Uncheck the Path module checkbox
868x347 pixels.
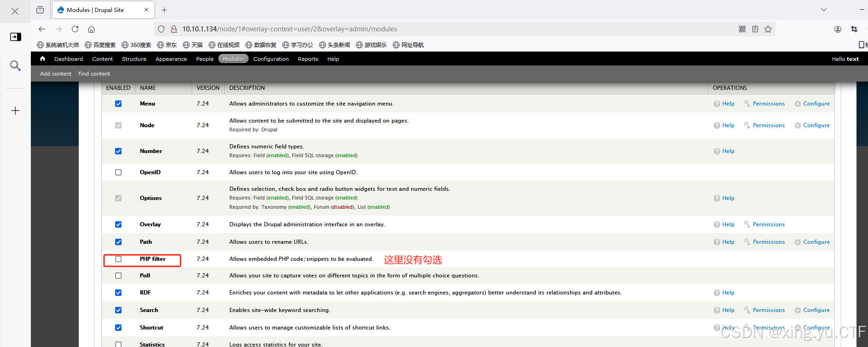(118, 242)
